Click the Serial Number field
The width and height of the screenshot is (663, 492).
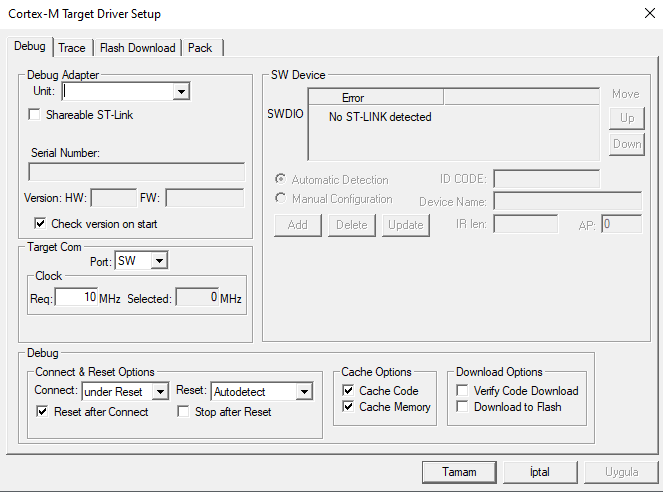coord(137,172)
